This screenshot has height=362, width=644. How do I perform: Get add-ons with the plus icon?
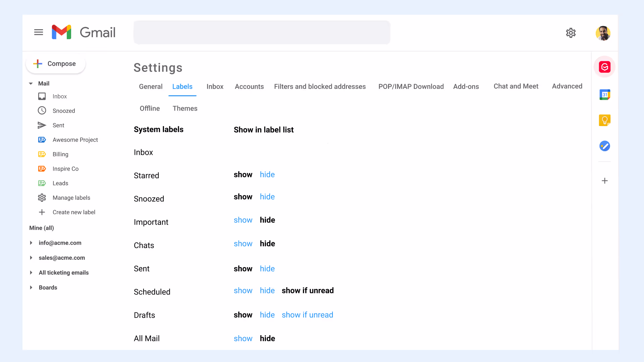coord(604,181)
